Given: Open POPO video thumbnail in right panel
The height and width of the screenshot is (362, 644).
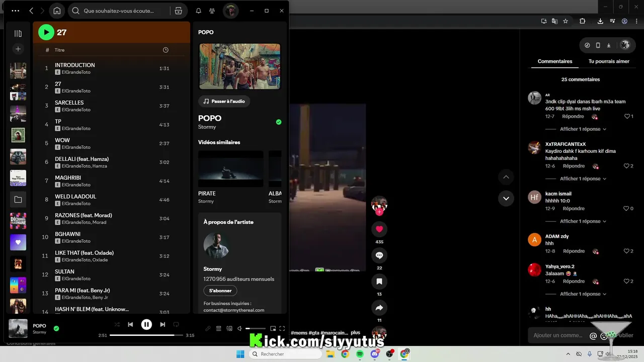Looking at the screenshot, I should click(x=239, y=66).
